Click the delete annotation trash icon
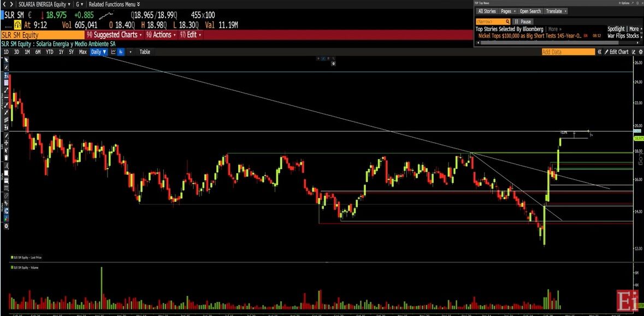644x316 pixels. pos(6,158)
